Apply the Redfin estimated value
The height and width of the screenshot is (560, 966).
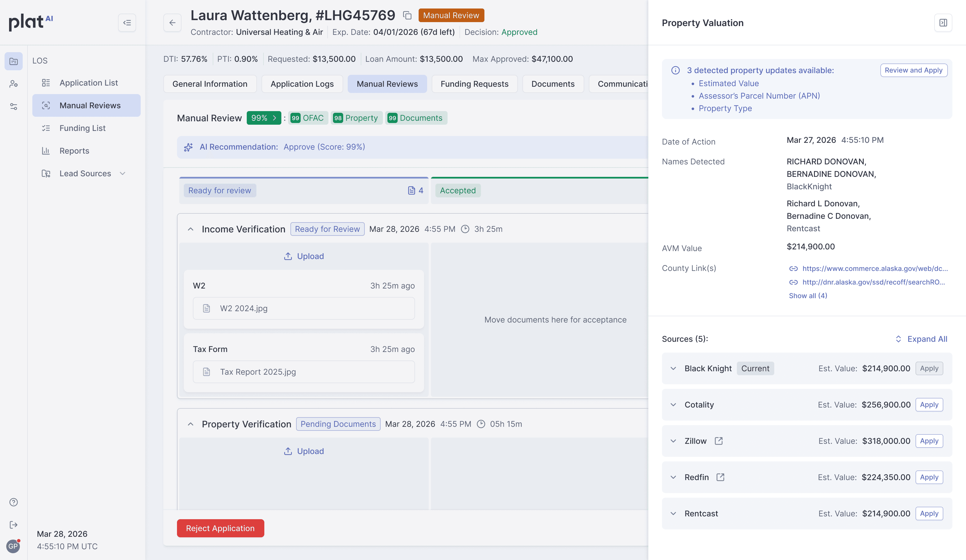pos(929,477)
